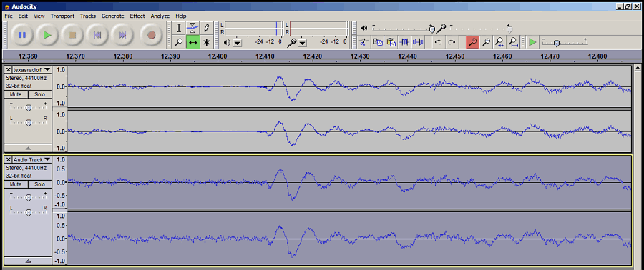Click the Zoom In button

point(472,42)
